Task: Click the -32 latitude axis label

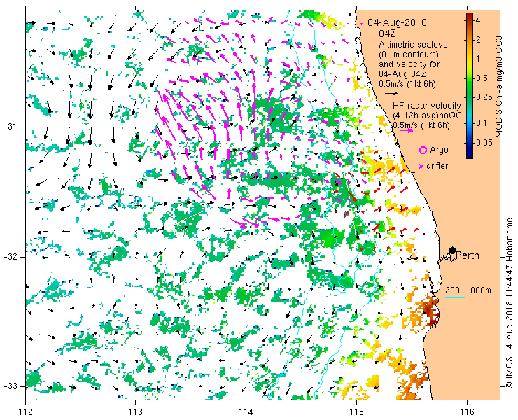Action: pyautogui.click(x=10, y=257)
